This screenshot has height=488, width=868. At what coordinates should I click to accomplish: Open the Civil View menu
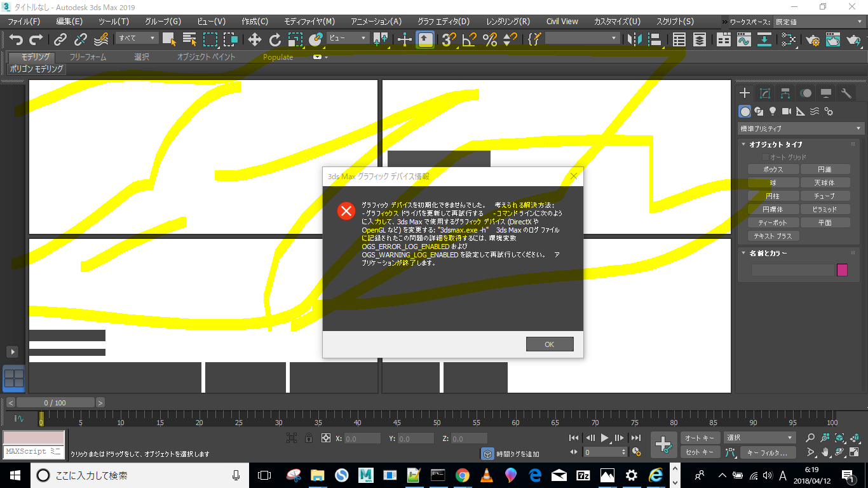point(562,22)
